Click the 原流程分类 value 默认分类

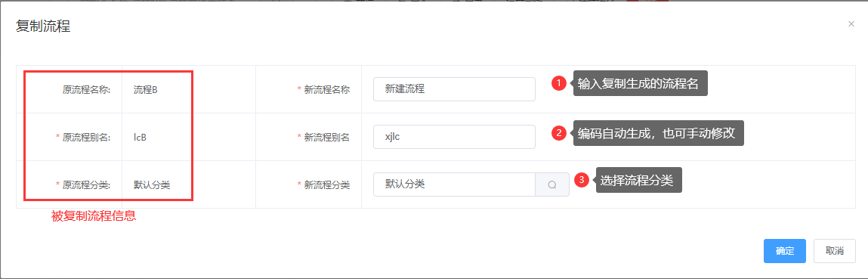(x=152, y=185)
